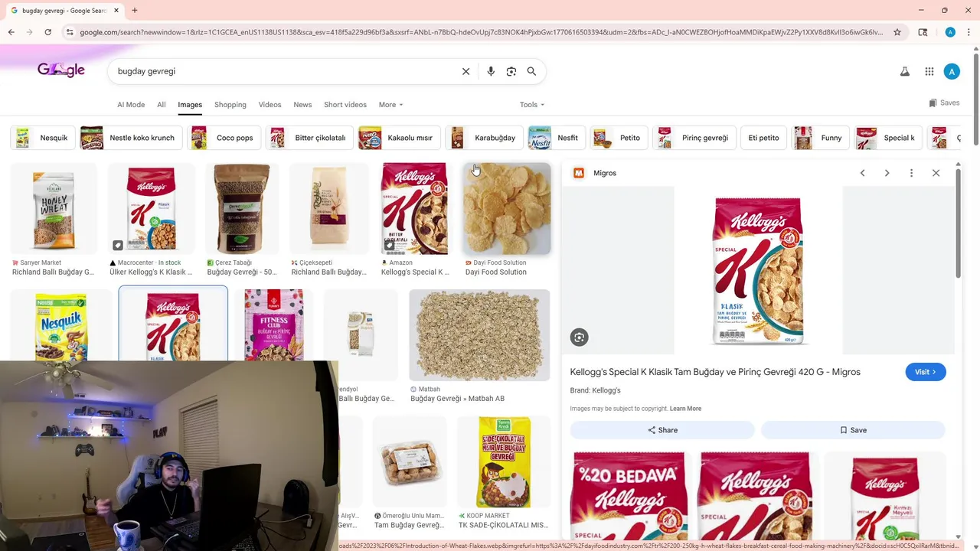Open site info icon in address bar
The height and width of the screenshot is (551, 980).
coord(70,32)
